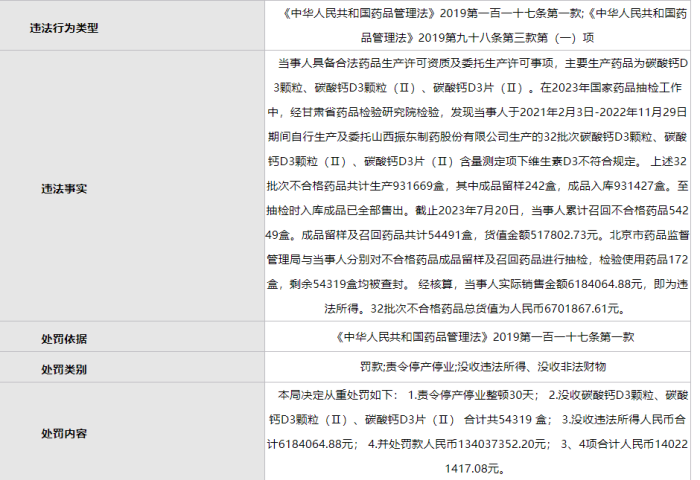
Task: Click the total value 6701867.61元
Action: click(583, 309)
